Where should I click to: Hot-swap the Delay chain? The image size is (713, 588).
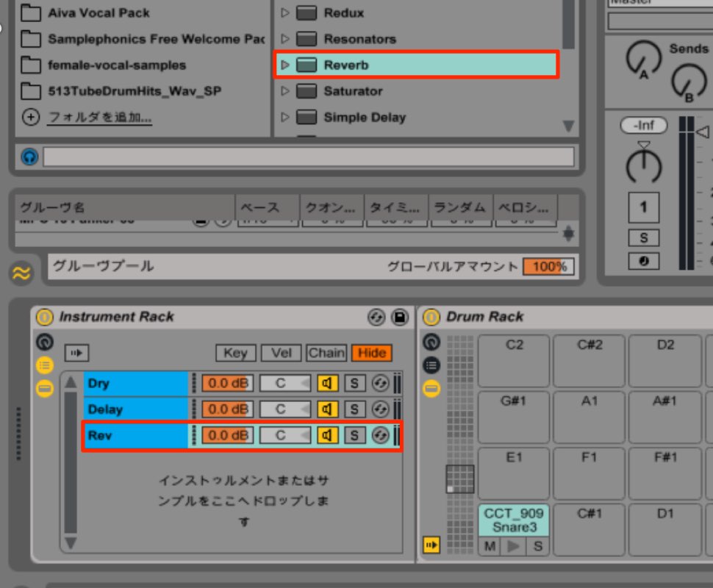pyautogui.click(x=380, y=409)
